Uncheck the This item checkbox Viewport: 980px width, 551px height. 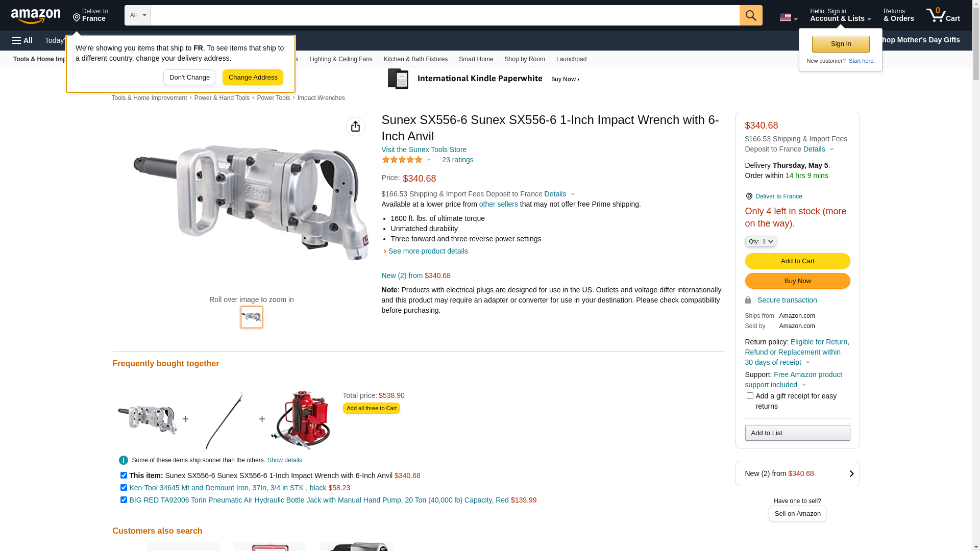point(124,475)
